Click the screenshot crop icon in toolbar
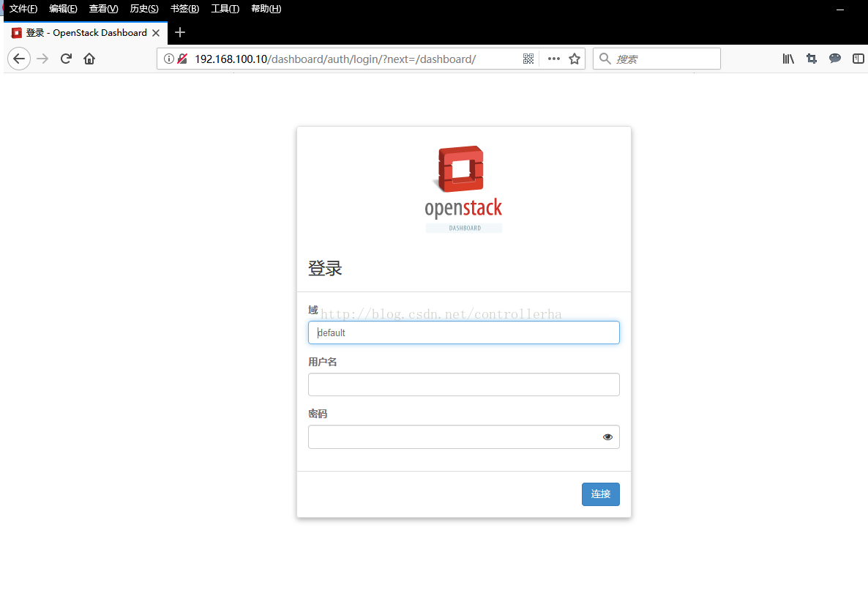The height and width of the screenshot is (613, 868). click(812, 59)
